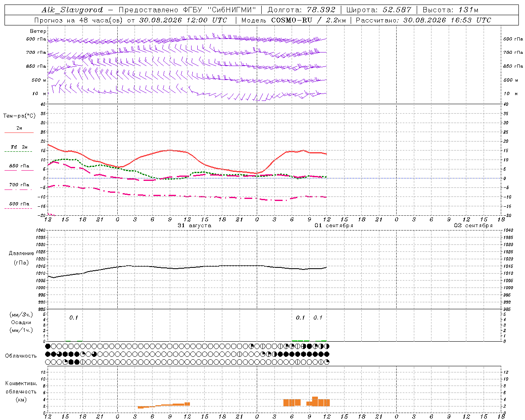Click the 31 августа date marker
The height and width of the screenshot is (420, 525).
pos(194,225)
